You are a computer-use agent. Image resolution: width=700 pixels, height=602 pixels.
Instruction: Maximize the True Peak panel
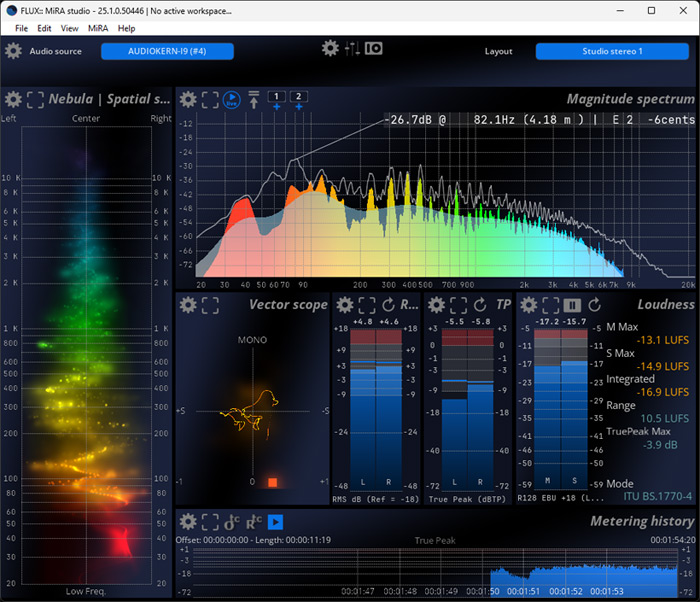[x=458, y=305]
